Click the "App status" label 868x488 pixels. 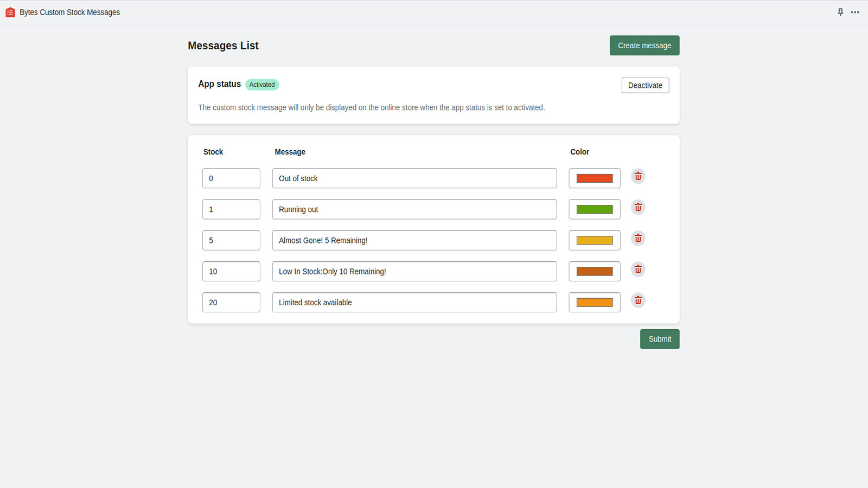pos(219,84)
